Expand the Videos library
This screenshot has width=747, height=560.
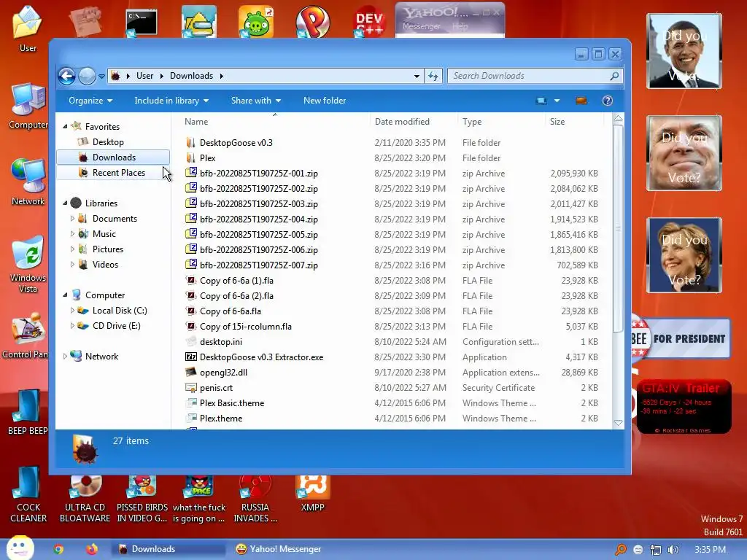pyautogui.click(x=72, y=264)
